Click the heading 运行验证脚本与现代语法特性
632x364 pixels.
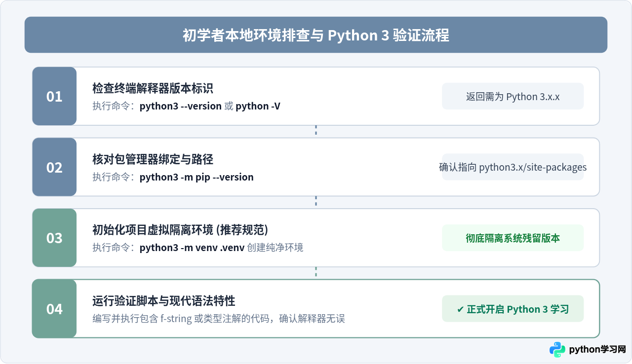163,301
